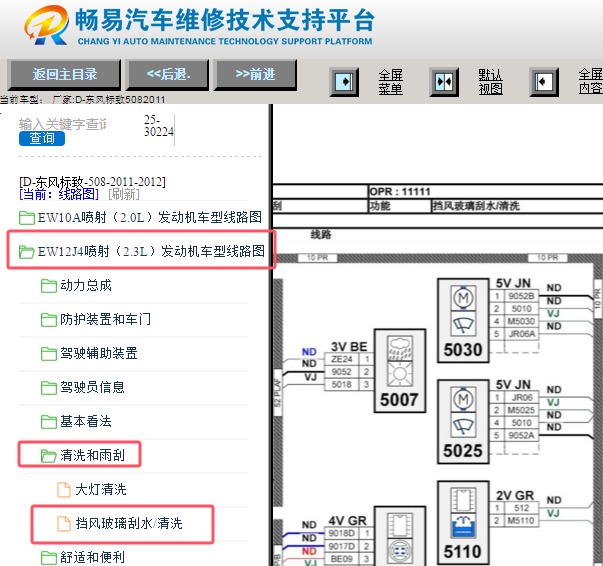Go forward with the >>前进 button

(255, 74)
